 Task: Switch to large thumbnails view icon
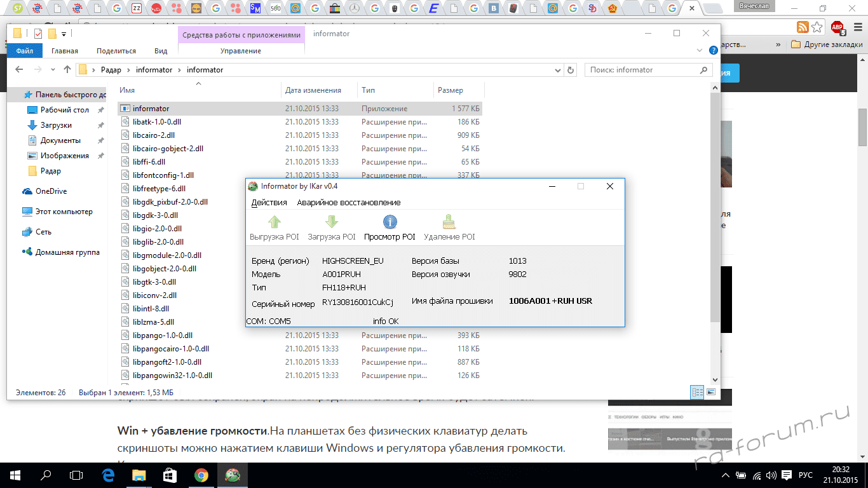[710, 393]
